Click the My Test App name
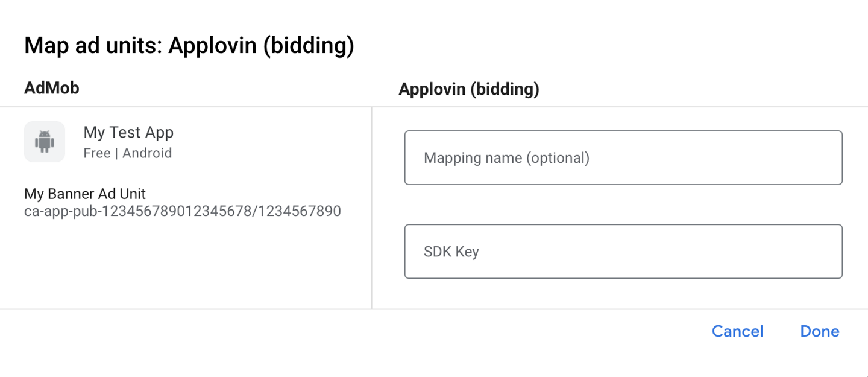868x377 pixels. [x=128, y=132]
